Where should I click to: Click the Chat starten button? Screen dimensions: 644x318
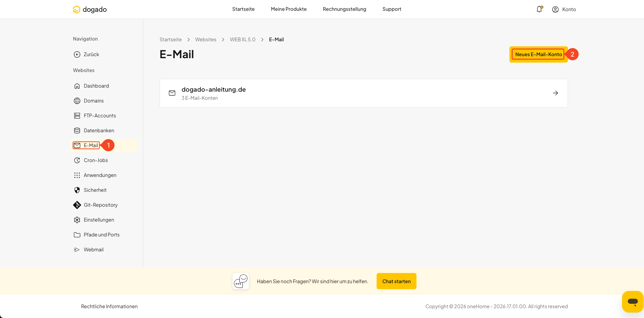397,281
